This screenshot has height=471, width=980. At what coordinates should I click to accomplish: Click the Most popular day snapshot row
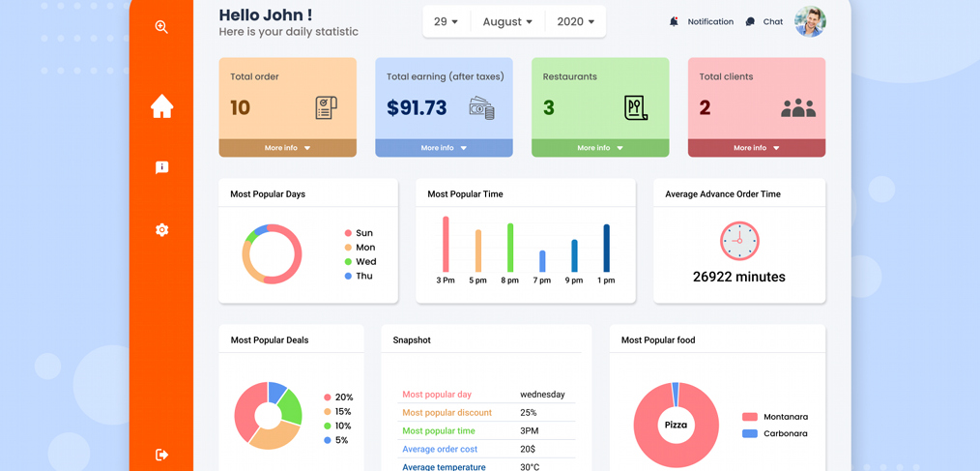[486, 395]
